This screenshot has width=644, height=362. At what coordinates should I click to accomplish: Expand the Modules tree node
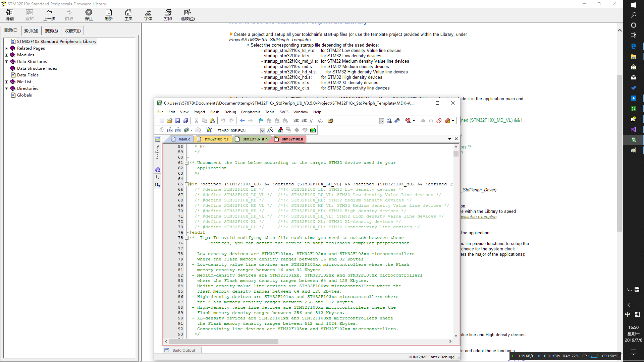point(6,55)
